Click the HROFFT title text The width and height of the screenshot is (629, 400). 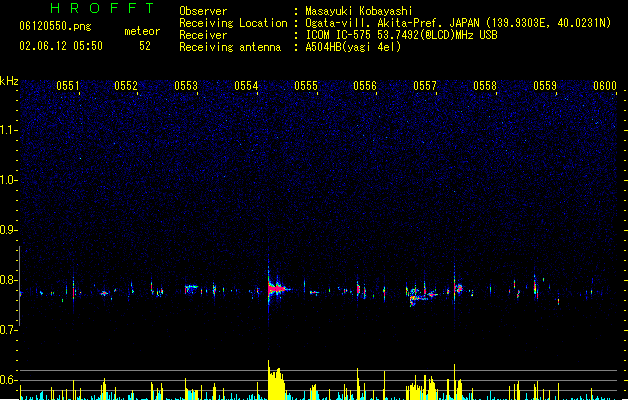tap(103, 8)
